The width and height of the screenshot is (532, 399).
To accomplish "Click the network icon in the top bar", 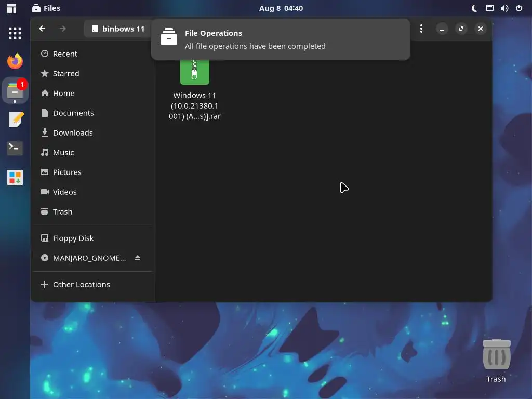I will [489, 8].
